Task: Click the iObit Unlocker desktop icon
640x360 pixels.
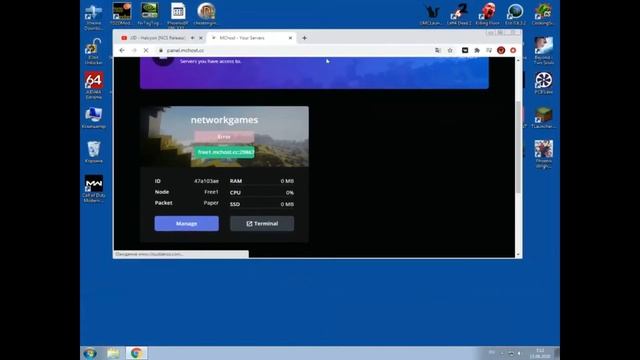Action: coord(94,51)
